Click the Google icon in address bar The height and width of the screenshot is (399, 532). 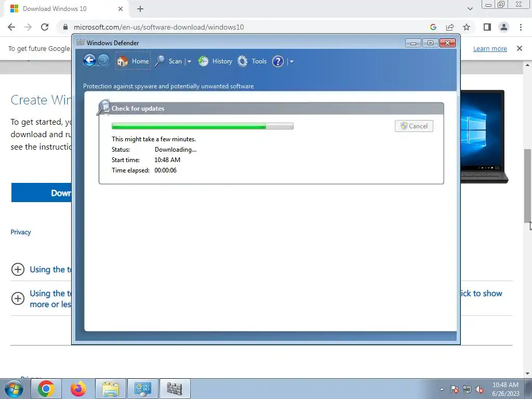[433, 27]
